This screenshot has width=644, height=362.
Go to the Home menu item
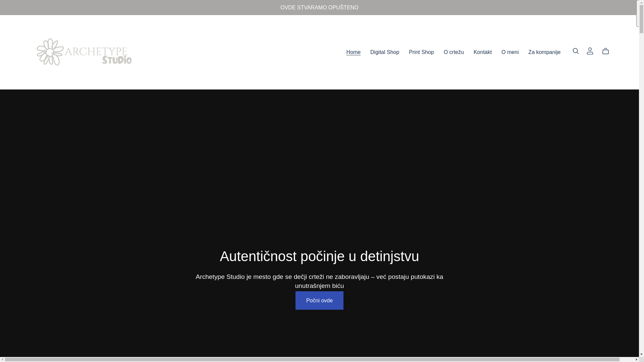(353, 52)
